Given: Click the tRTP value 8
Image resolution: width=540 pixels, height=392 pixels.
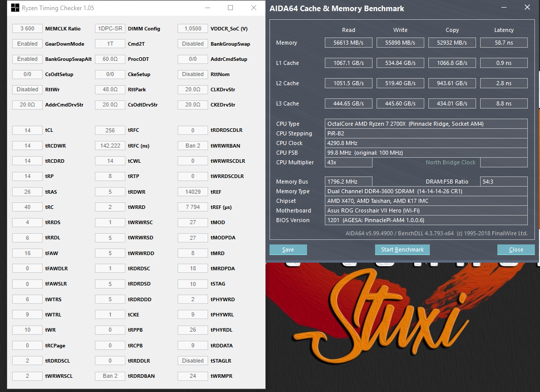Looking at the screenshot, I should (x=110, y=176).
